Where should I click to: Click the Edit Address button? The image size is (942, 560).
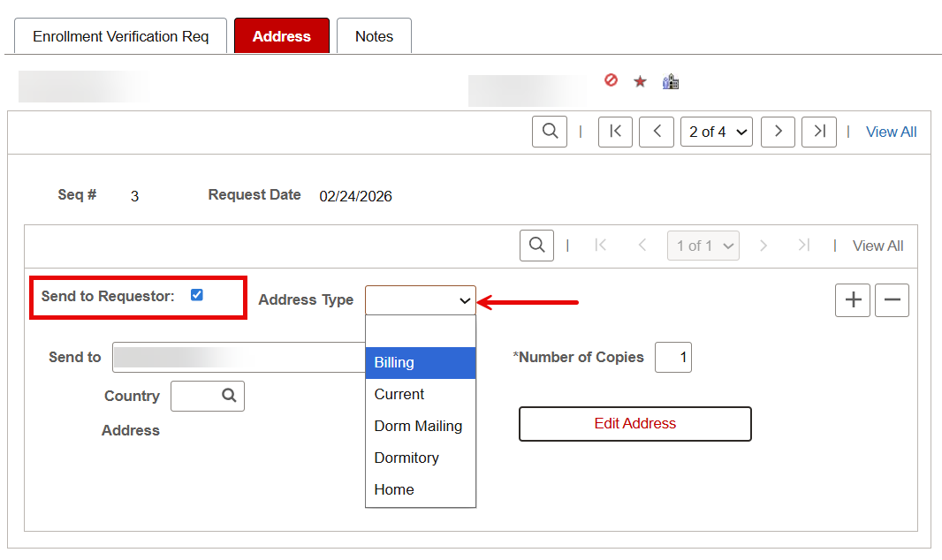(635, 424)
